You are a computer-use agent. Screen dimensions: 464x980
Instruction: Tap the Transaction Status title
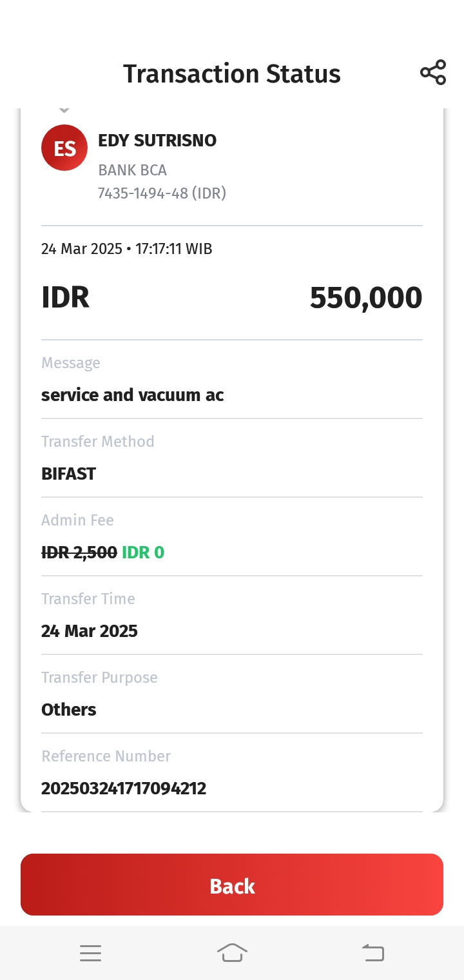click(x=232, y=74)
